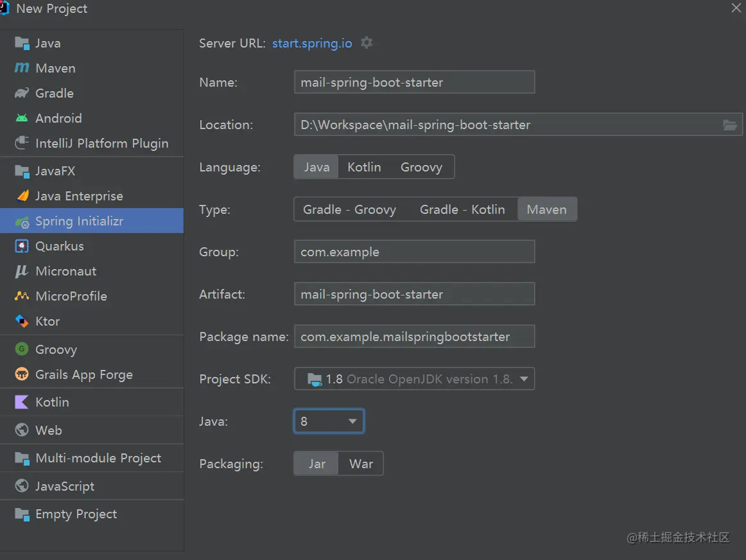Select Java Enterprise in list
The height and width of the screenshot is (560, 746).
[x=92, y=196]
